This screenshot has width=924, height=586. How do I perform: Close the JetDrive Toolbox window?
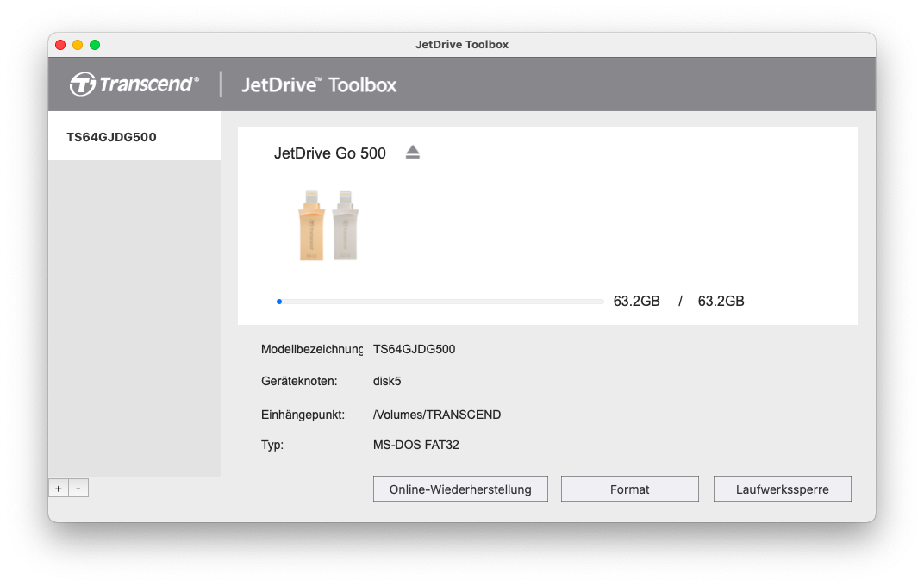[60, 45]
